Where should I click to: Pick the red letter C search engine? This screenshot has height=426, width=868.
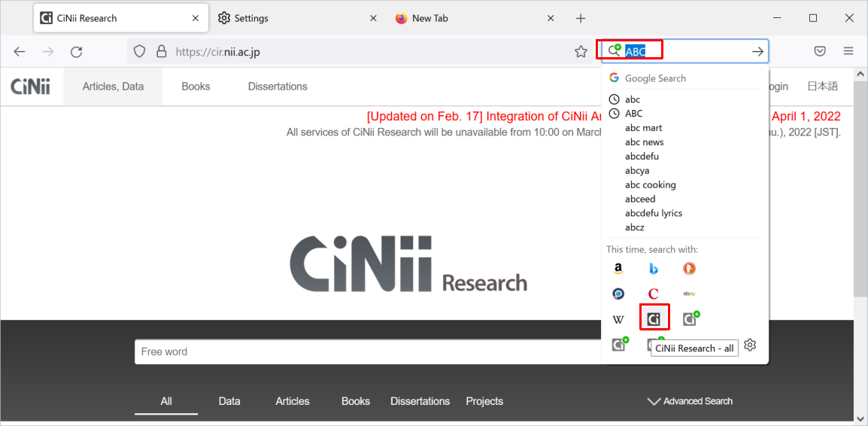point(653,294)
